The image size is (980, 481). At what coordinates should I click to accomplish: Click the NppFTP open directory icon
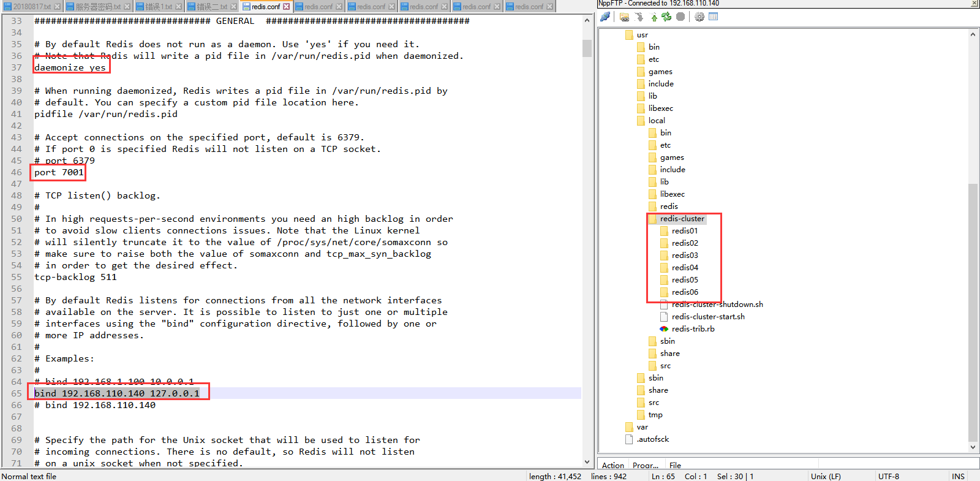click(x=624, y=17)
